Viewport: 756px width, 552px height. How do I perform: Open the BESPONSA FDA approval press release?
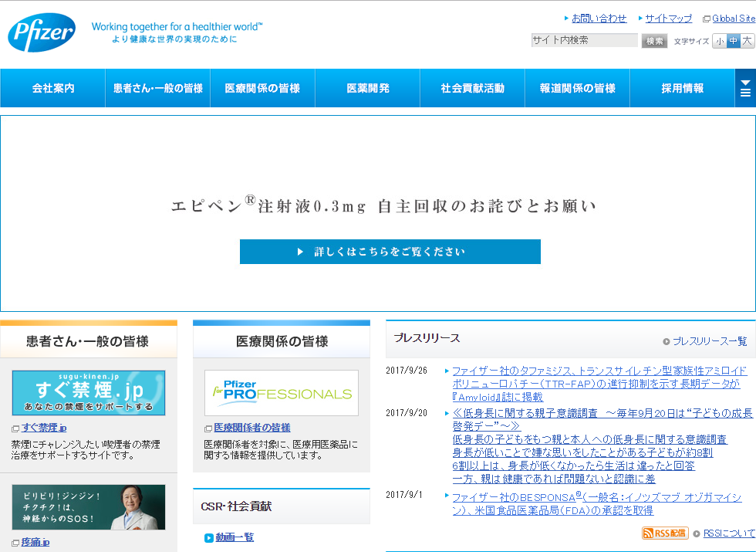click(597, 503)
